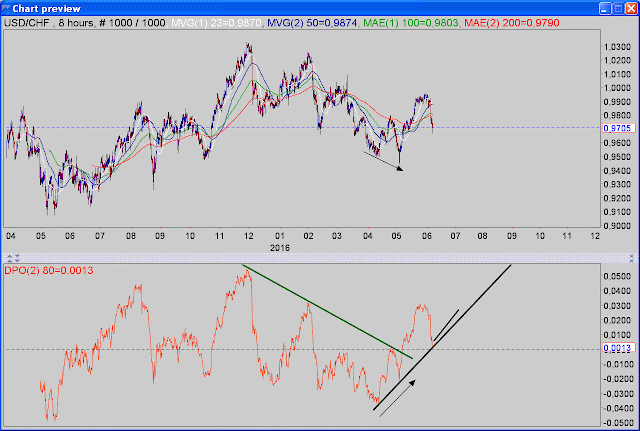
Task: Click the DPO current value tag 0,0013
Action: point(618,348)
